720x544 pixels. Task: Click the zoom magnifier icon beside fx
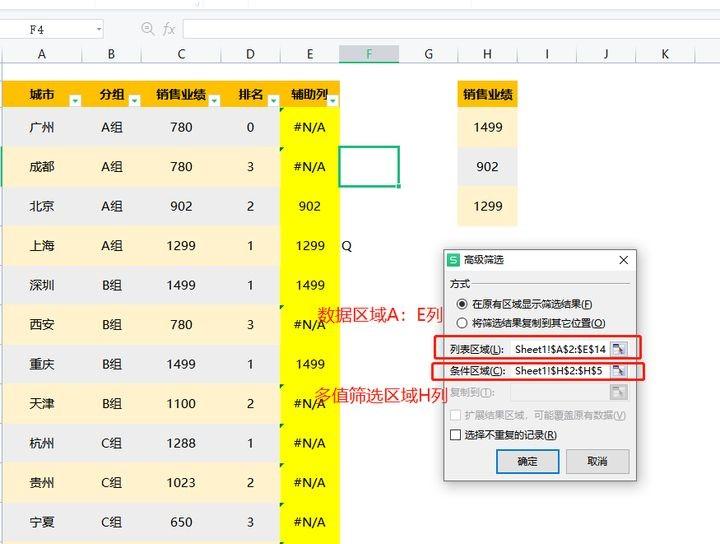coord(147,29)
